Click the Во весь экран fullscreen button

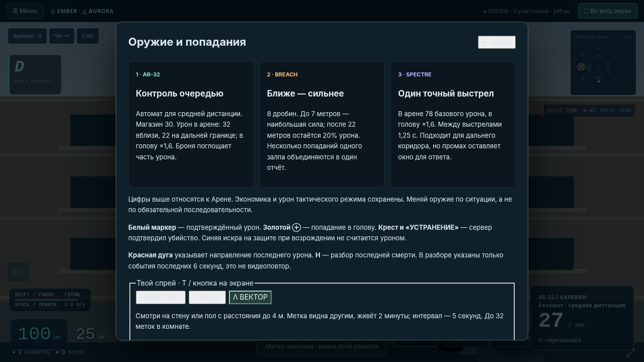[x=608, y=11]
